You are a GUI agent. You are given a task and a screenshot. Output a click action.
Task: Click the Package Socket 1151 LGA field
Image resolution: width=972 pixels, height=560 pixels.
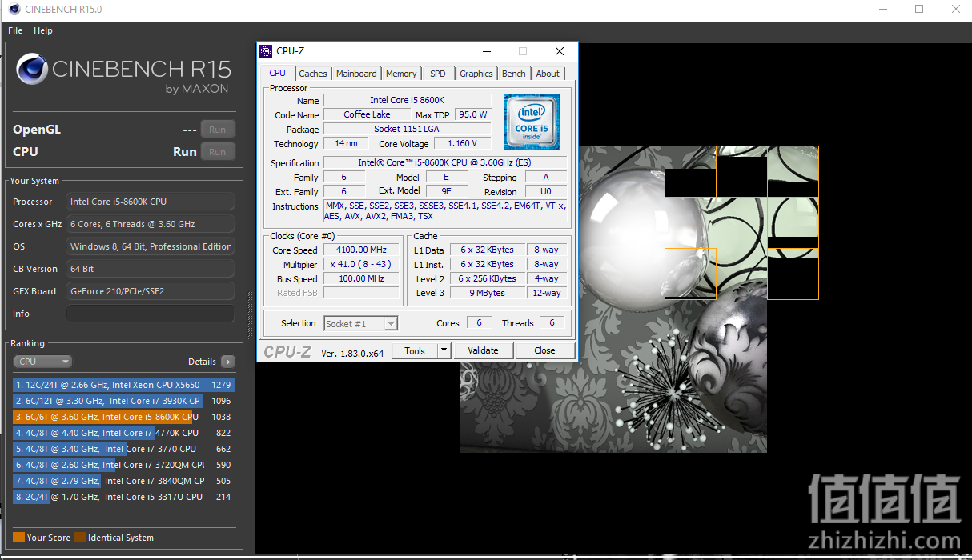[x=407, y=129]
